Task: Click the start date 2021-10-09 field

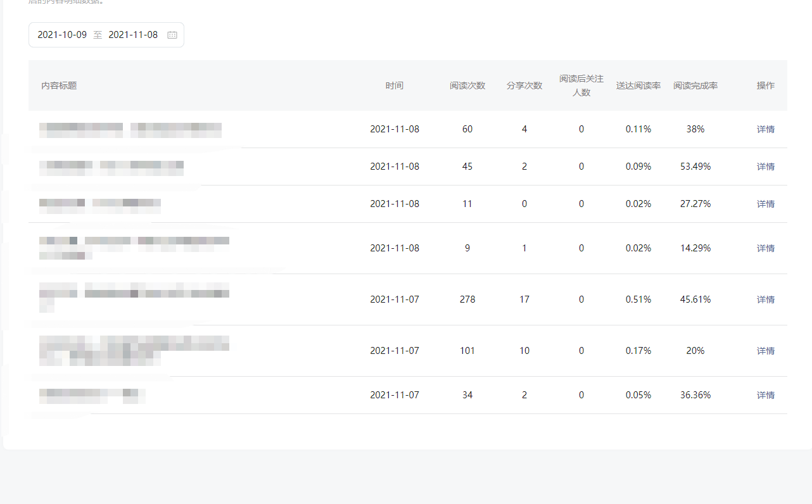Action: (62, 35)
